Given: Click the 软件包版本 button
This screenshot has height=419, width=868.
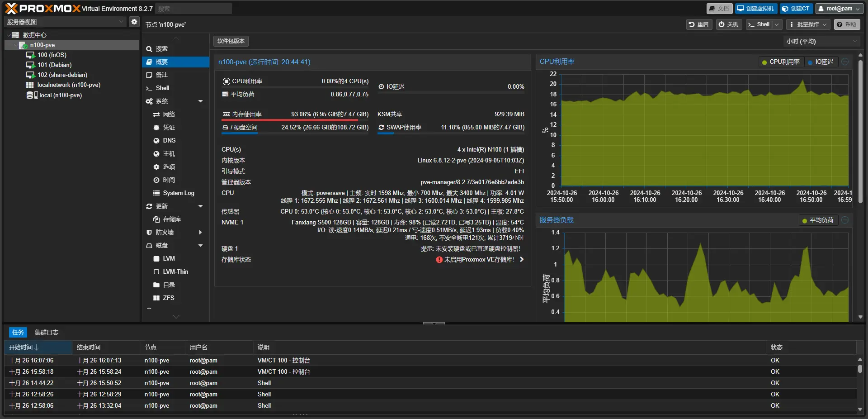Looking at the screenshot, I should (x=231, y=41).
